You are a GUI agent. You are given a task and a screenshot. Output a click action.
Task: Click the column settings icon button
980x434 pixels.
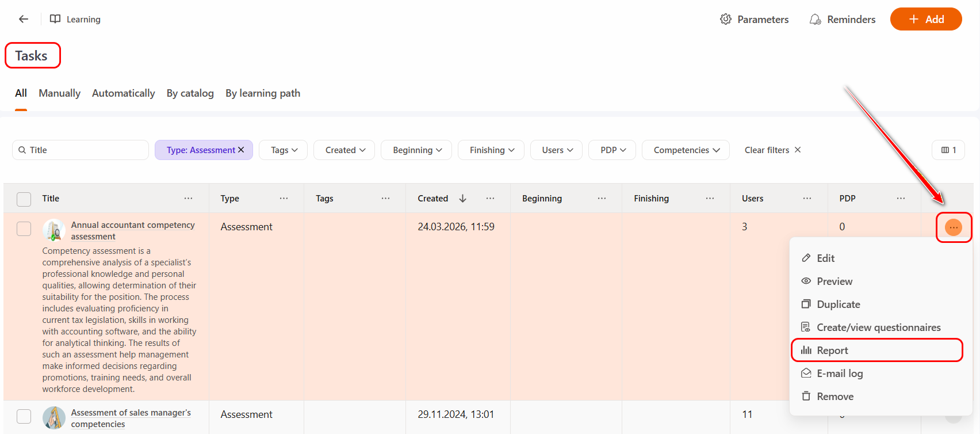[x=948, y=150]
